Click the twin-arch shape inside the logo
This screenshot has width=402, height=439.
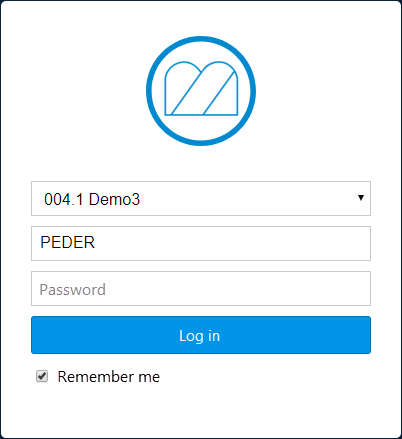pyautogui.click(x=201, y=88)
